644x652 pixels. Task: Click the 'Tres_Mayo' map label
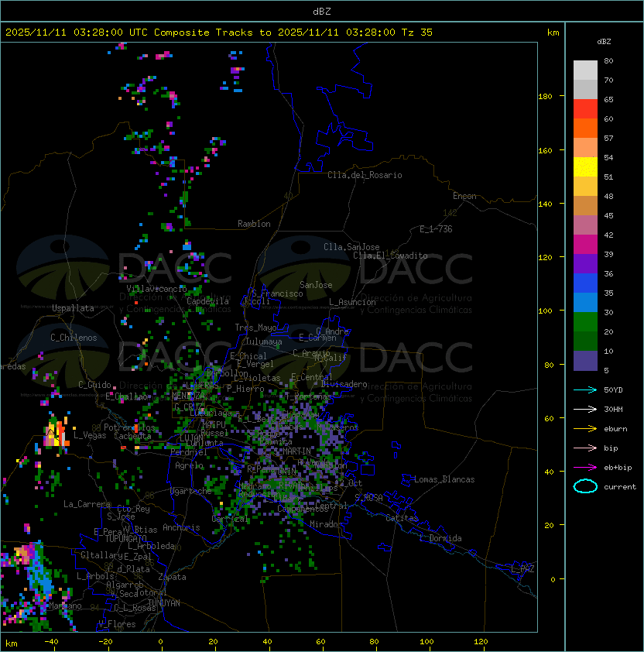[x=255, y=328]
